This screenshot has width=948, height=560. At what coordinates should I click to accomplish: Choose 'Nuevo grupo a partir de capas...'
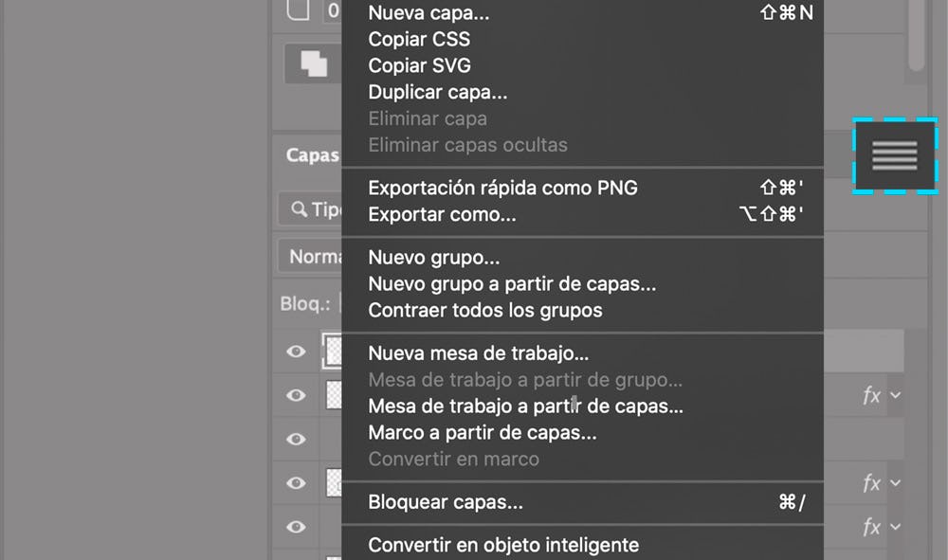(x=511, y=283)
